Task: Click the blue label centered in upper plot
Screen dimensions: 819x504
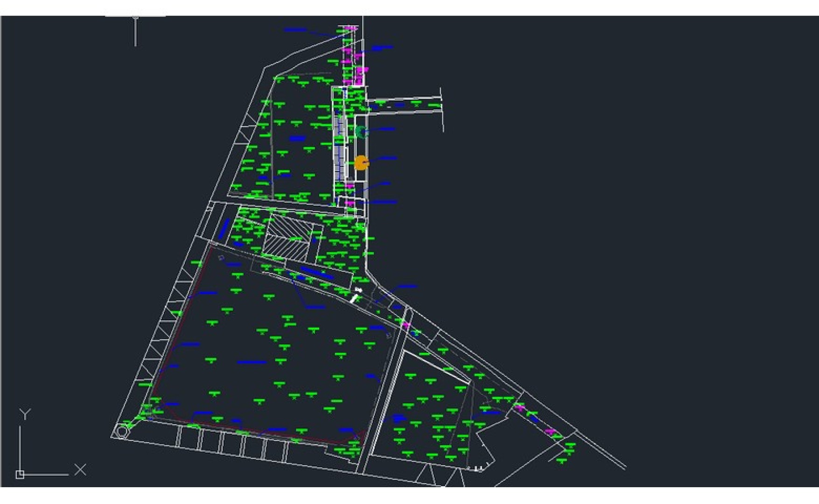Action: [297, 138]
